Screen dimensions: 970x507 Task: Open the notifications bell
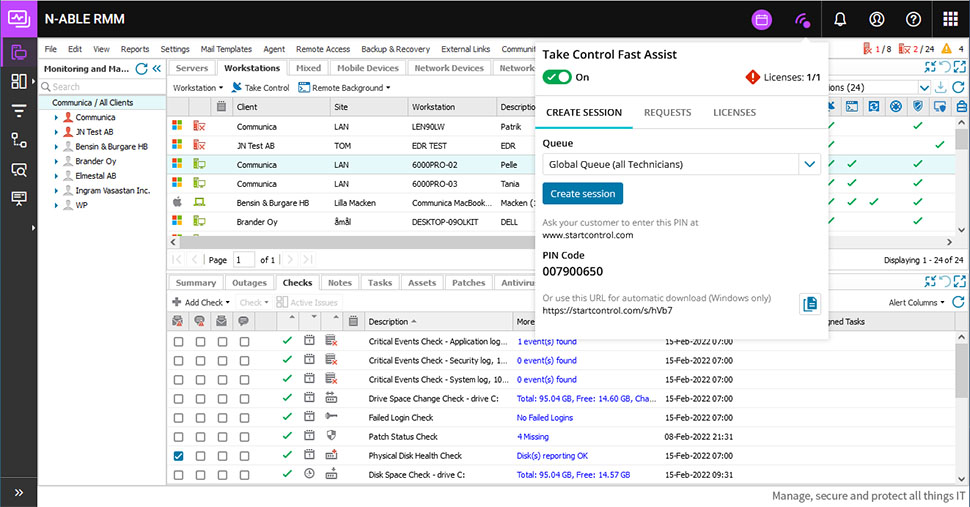839,19
